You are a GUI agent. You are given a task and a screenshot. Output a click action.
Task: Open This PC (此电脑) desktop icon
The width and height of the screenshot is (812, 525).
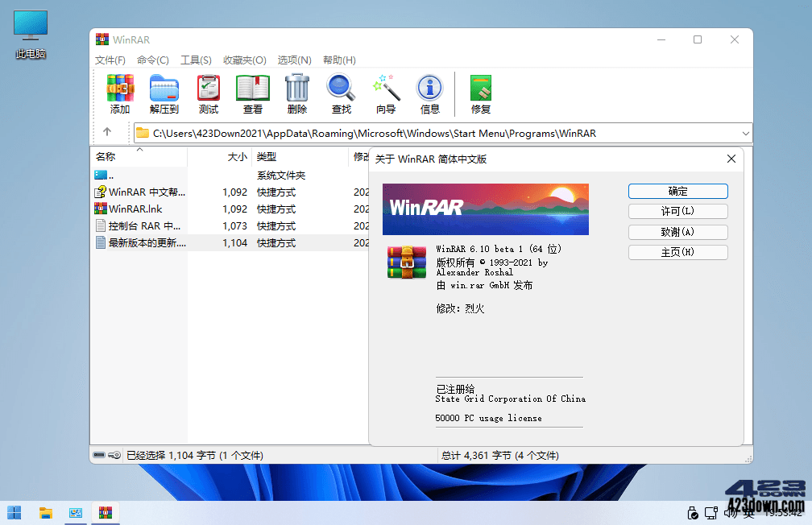tap(31, 34)
